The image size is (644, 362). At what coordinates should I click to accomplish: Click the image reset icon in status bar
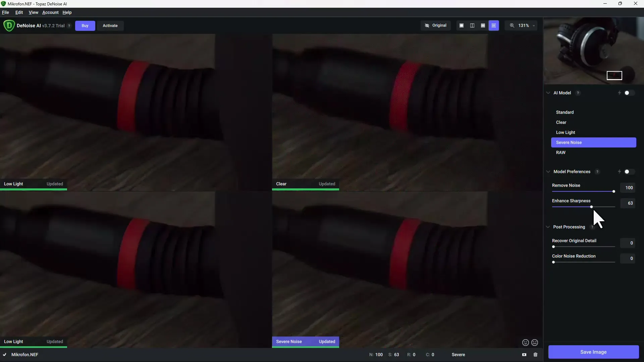click(524, 355)
